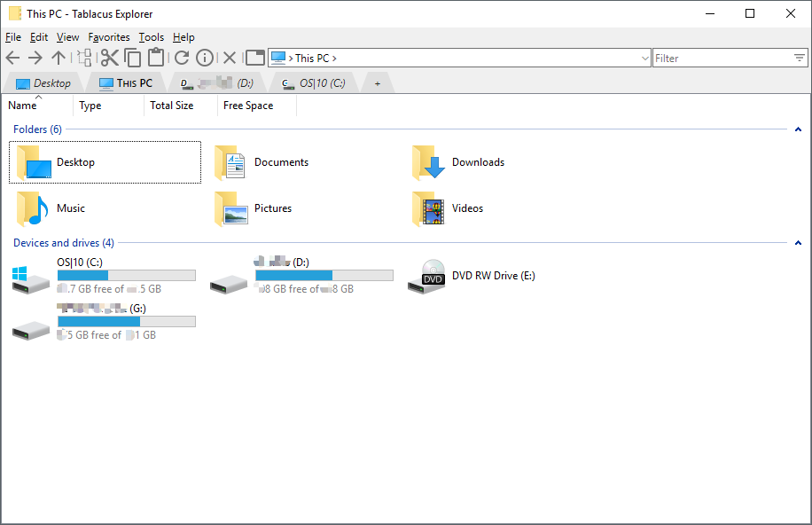Toggle the folder tree pane icon

[x=84, y=58]
